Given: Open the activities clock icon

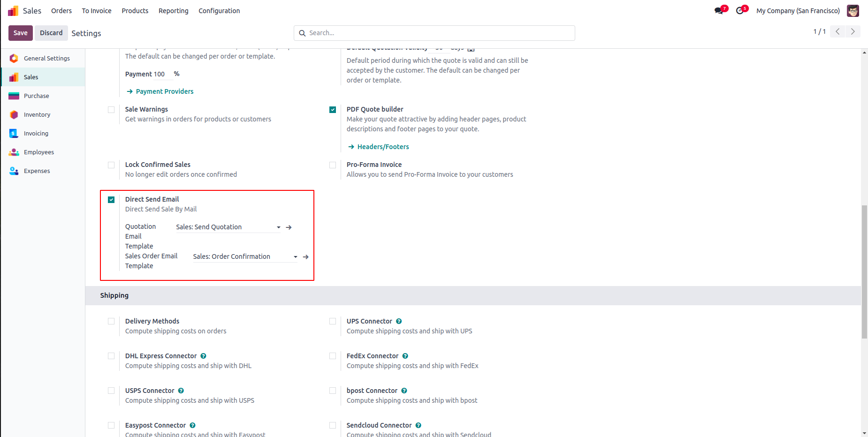Looking at the screenshot, I should pyautogui.click(x=740, y=11).
